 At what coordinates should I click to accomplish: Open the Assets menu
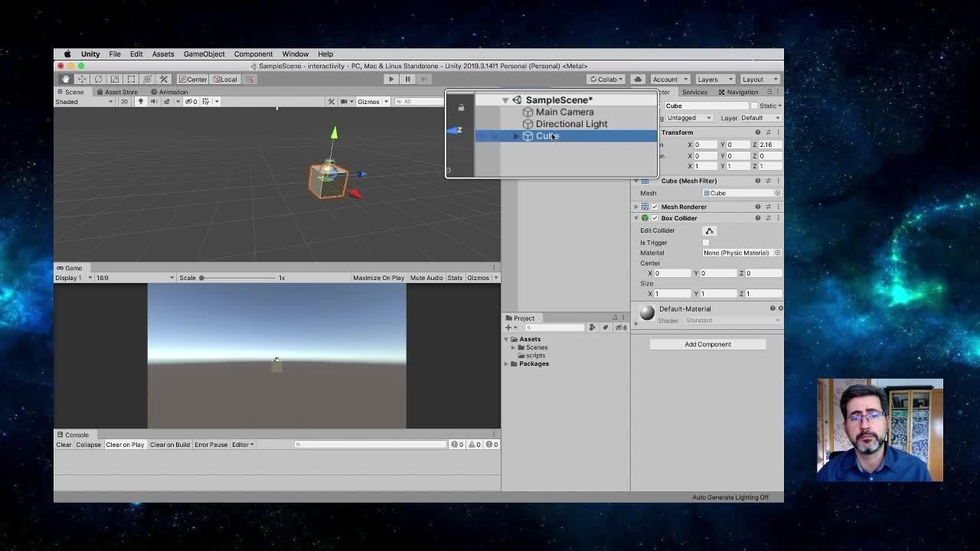[x=163, y=54]
